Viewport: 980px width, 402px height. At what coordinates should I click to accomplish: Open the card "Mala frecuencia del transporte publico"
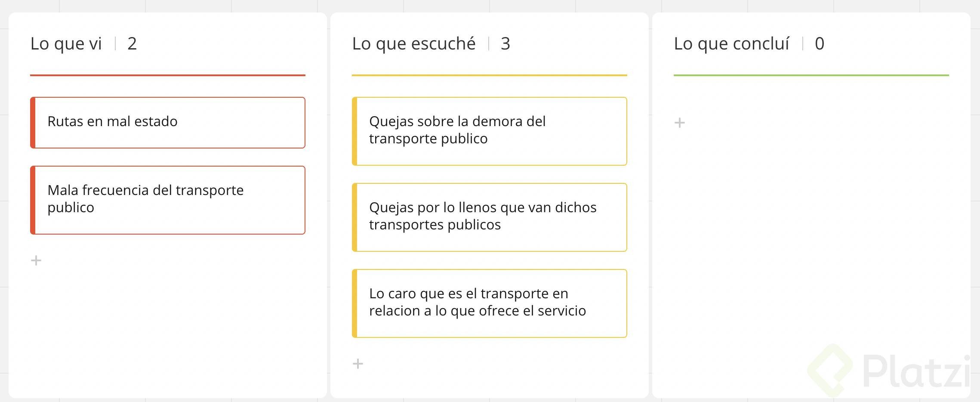(x=168, y=200)
